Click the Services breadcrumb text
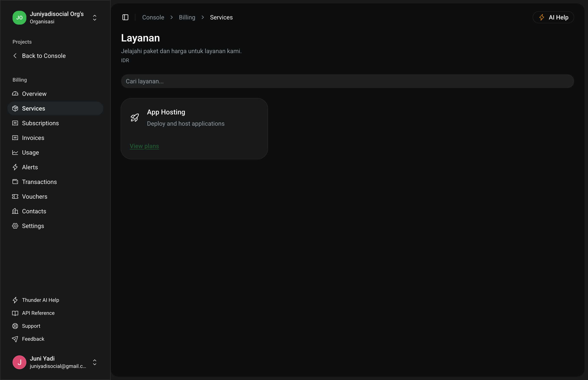Screen dimensions: 588x380 (x=221, y=17)
